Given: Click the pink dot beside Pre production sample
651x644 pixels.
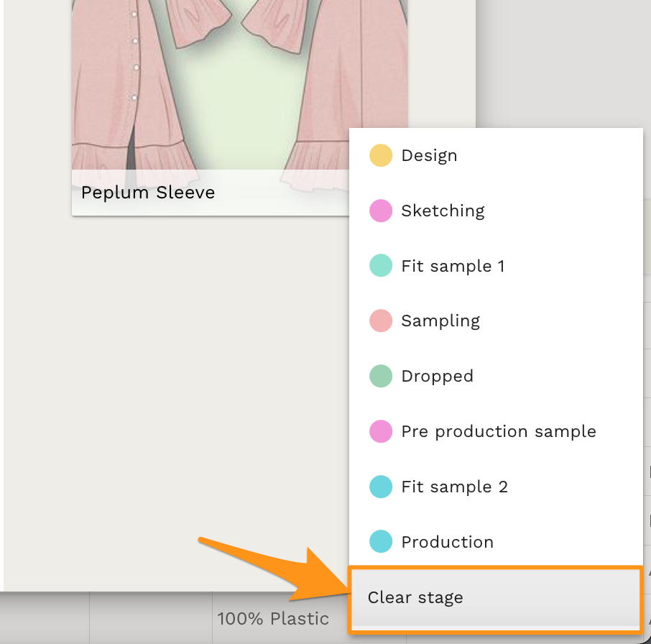Looking at the screenshot, I should [x=381, y=432].
